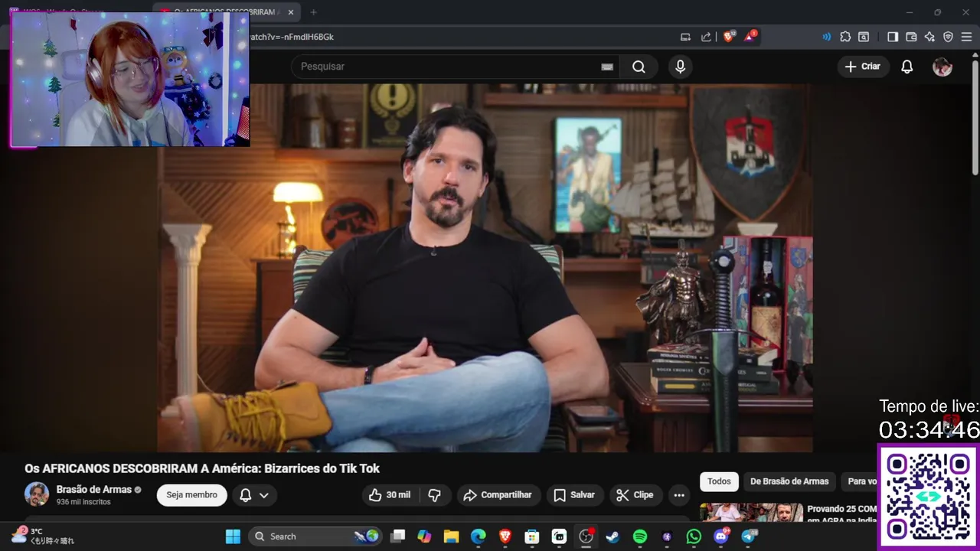Toggle the browser sidebar panel
This screenshot has width=980, height=551.
(x=893, y=37)
